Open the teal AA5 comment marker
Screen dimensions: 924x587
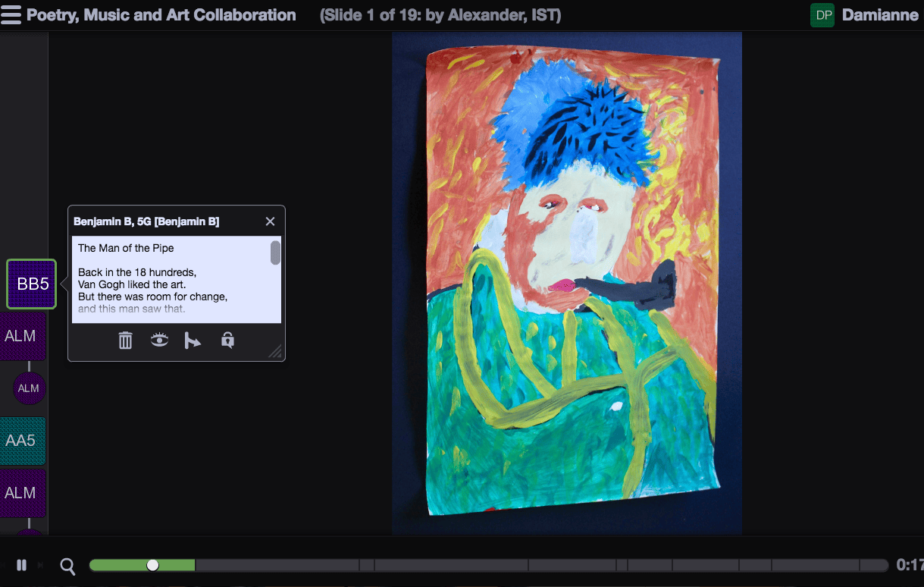tap(21, 441)
